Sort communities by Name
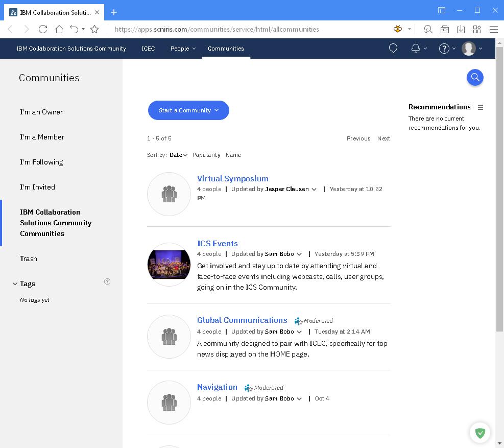Viewport: 504px width, 448px height. point(233,155)
